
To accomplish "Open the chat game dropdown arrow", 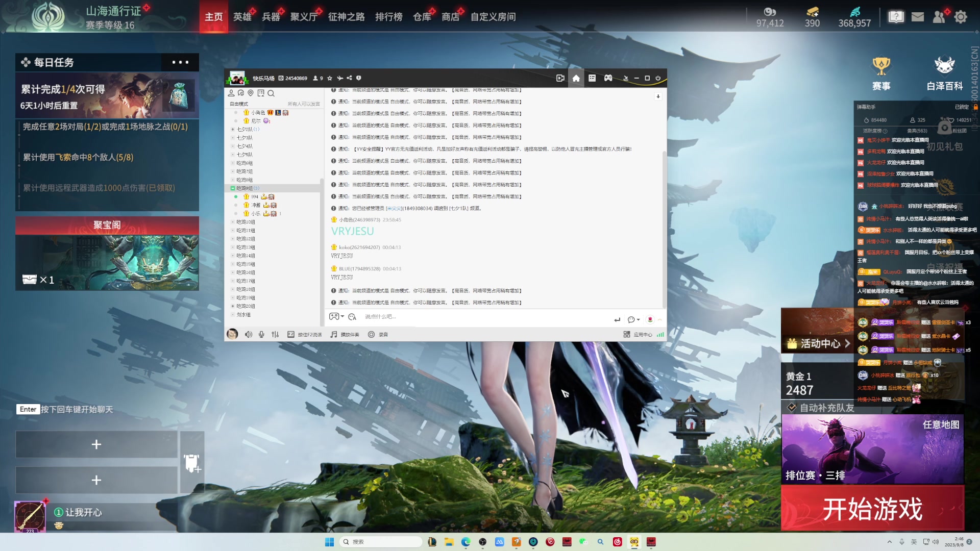I will click(342, 316).
